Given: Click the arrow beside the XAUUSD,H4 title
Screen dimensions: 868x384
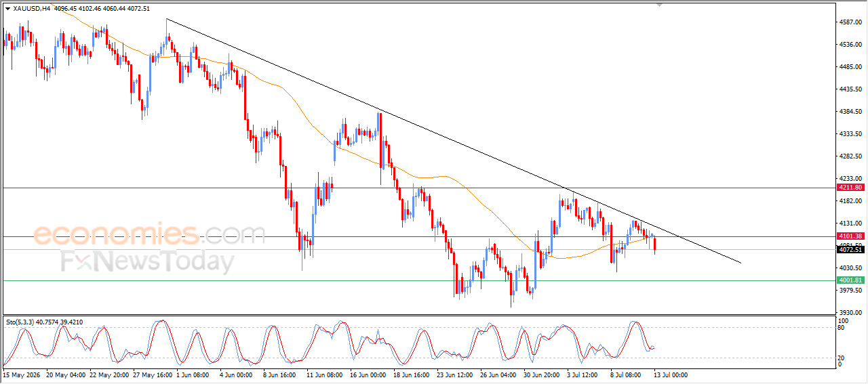Looking at the screenshot, I should (x=7, y=9).
